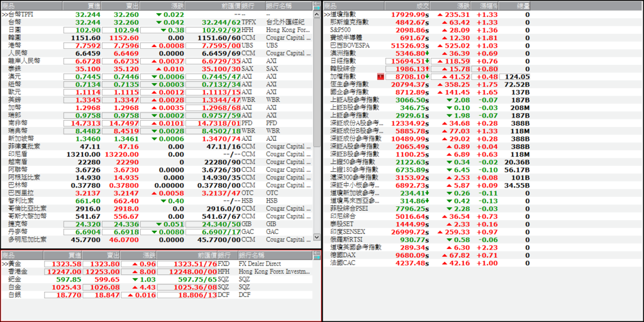Sort forex panel by 買進 column header
644x322 pixels.
[81, 6]
